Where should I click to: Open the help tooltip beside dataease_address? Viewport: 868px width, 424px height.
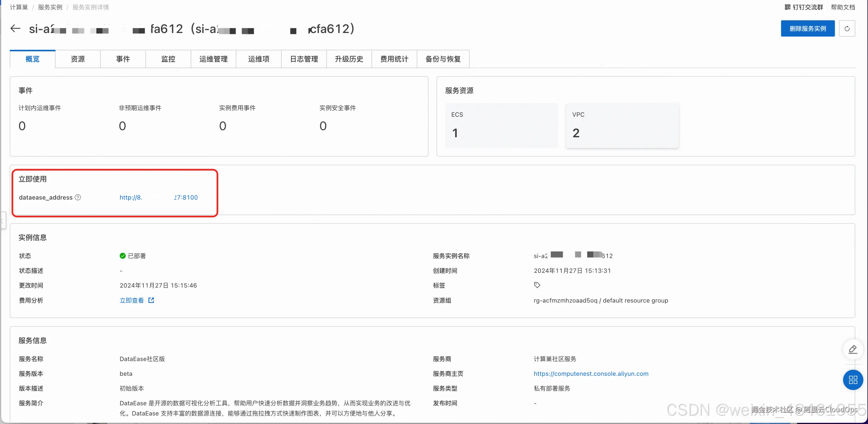pyautogui.click(x=78, y=197)
